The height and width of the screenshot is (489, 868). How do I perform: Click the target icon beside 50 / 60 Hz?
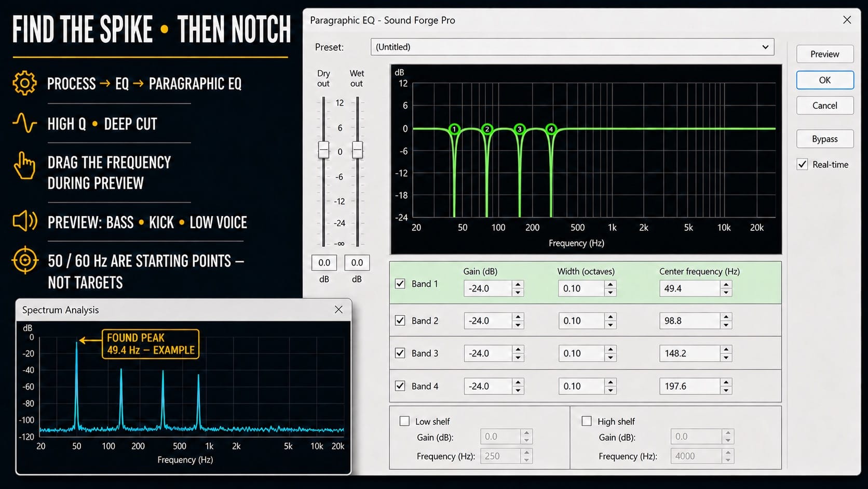coord(24,260)
